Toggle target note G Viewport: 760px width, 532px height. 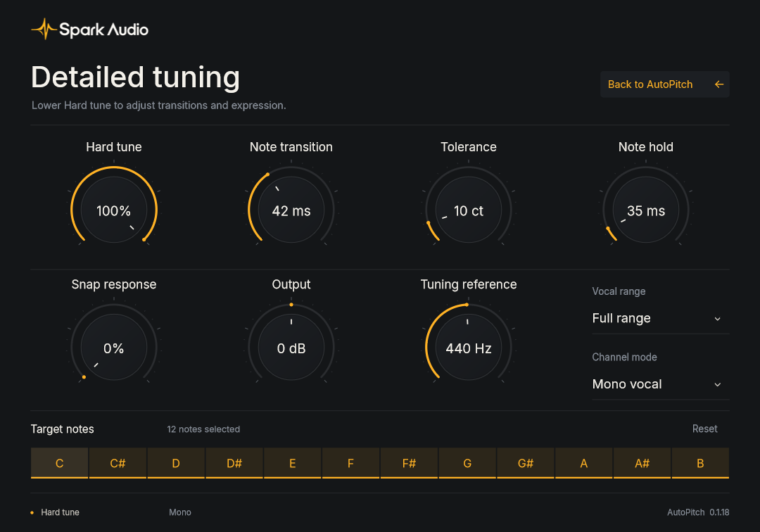point(467,463)
